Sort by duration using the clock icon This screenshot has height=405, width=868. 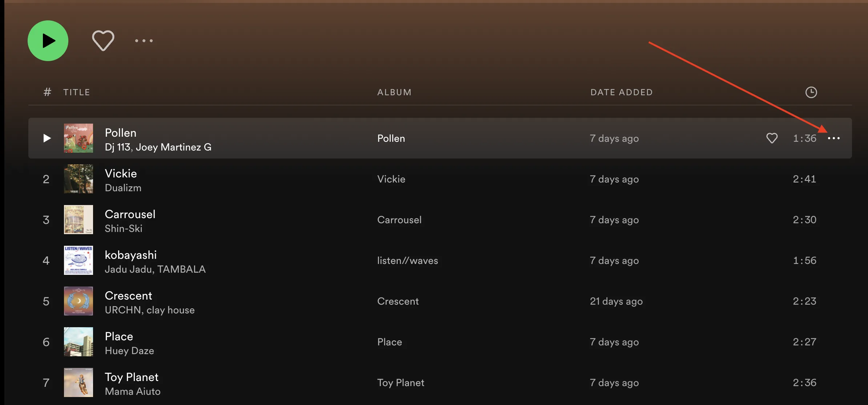pyautogui.click(x=811, y=92)
